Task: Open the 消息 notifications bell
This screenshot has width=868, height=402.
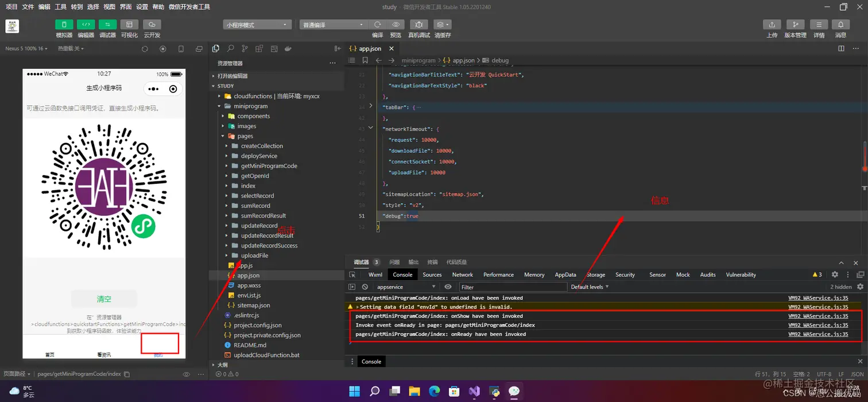Action: (x=840, y=25)
